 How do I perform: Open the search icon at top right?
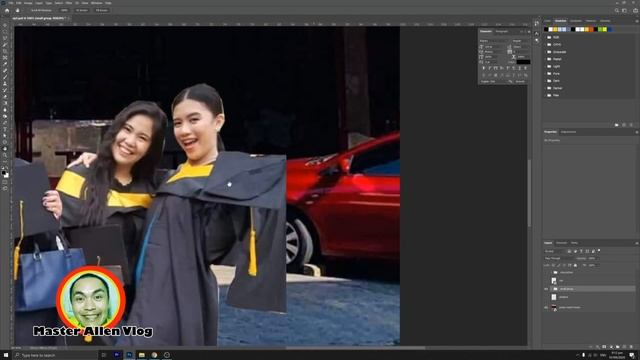[617, 10]
